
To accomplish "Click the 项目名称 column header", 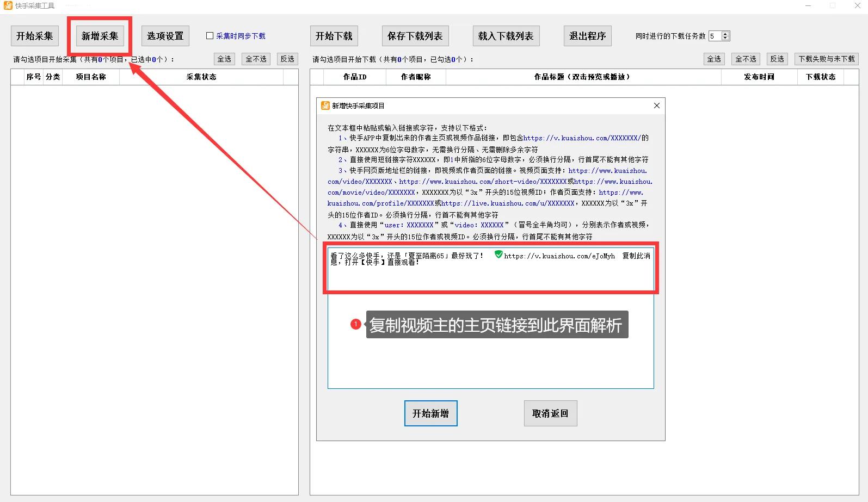I will [x=91, y=77].
